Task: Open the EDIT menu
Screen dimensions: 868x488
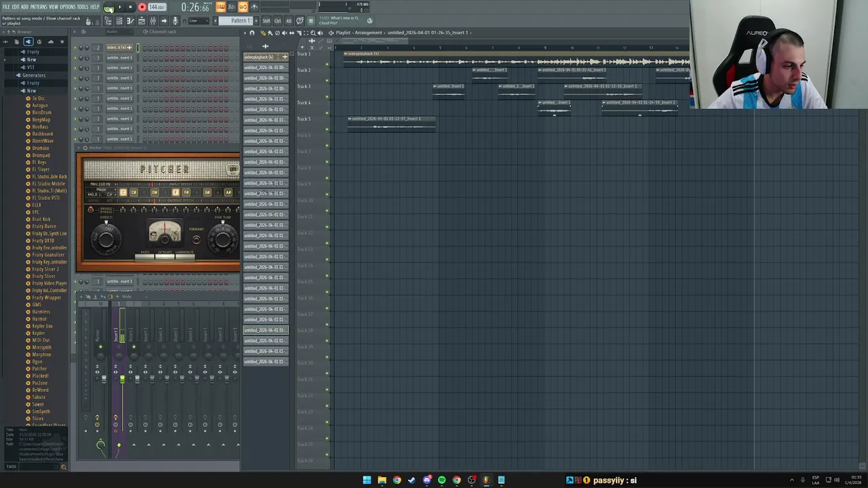Action: click(x=16, y=7)
